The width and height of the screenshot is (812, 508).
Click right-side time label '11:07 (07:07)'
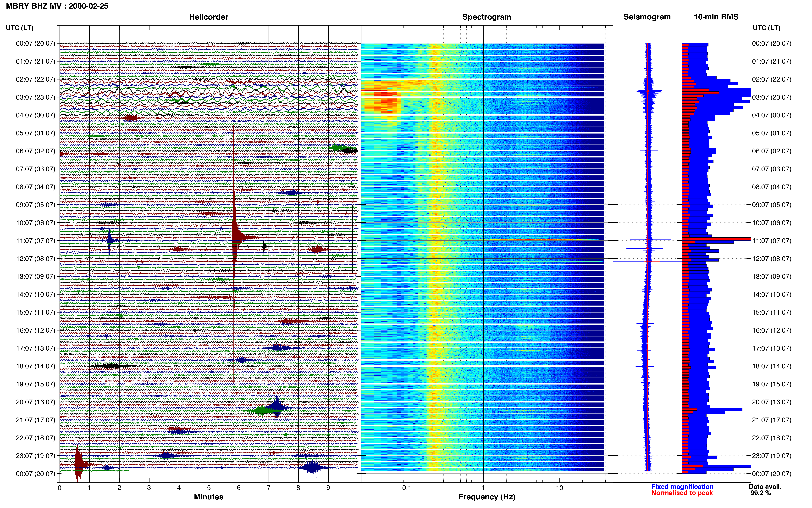point(772,240)
